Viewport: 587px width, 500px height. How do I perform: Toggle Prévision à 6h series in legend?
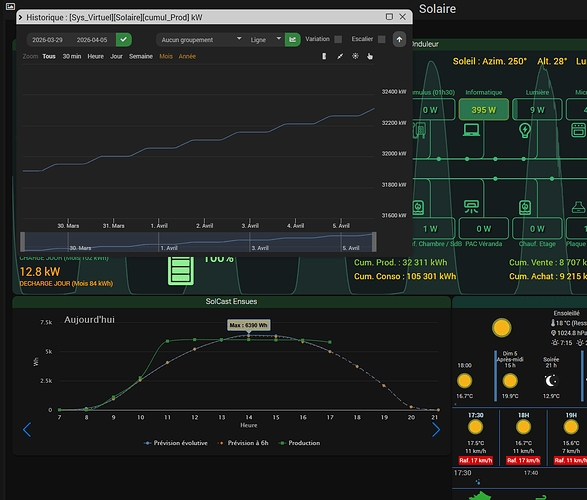click(243, 443)
